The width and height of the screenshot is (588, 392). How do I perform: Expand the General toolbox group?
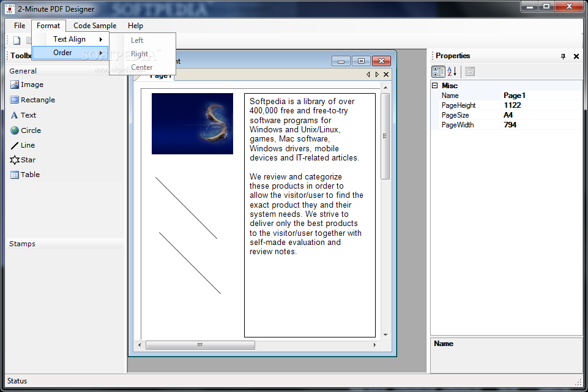[x=65, y=71]
